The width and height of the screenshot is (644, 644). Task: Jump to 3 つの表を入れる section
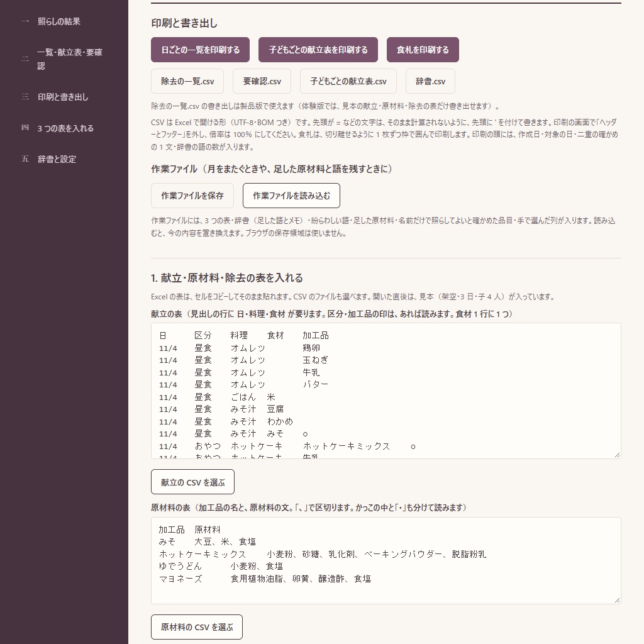[65, 128]
